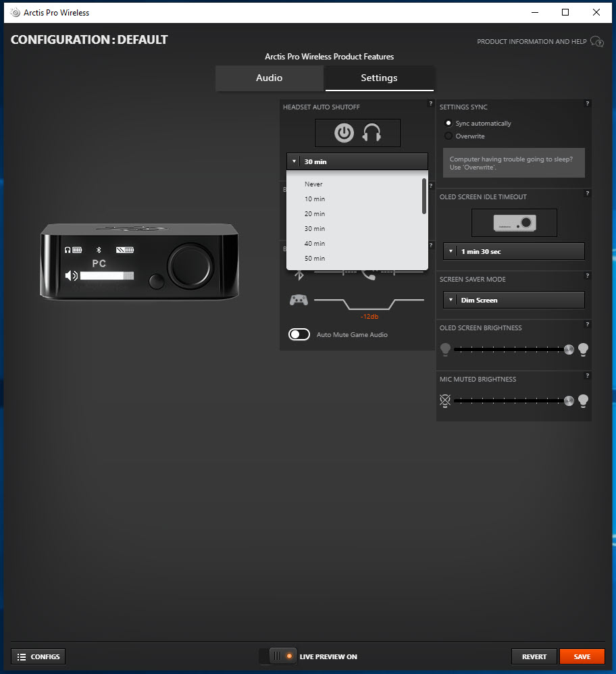Open Product Information and Help chat icon

[596, 42]
